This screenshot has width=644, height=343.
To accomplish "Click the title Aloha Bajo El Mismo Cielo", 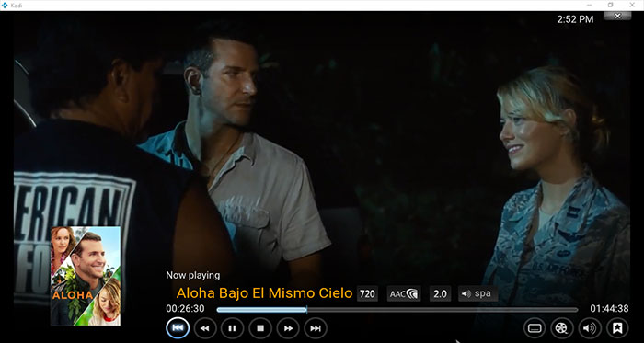I will pyautogui.click(x=264, y=293).
